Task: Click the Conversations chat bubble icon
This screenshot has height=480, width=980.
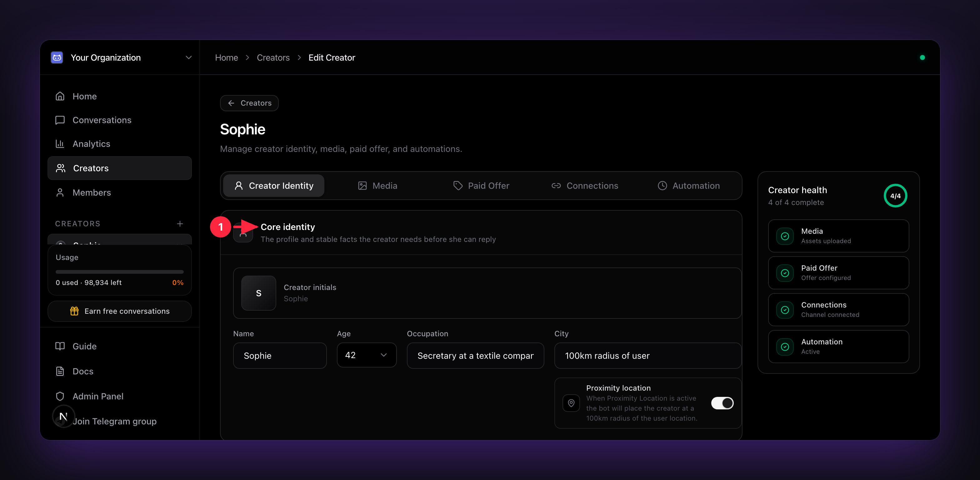Action: pos(60,120)
